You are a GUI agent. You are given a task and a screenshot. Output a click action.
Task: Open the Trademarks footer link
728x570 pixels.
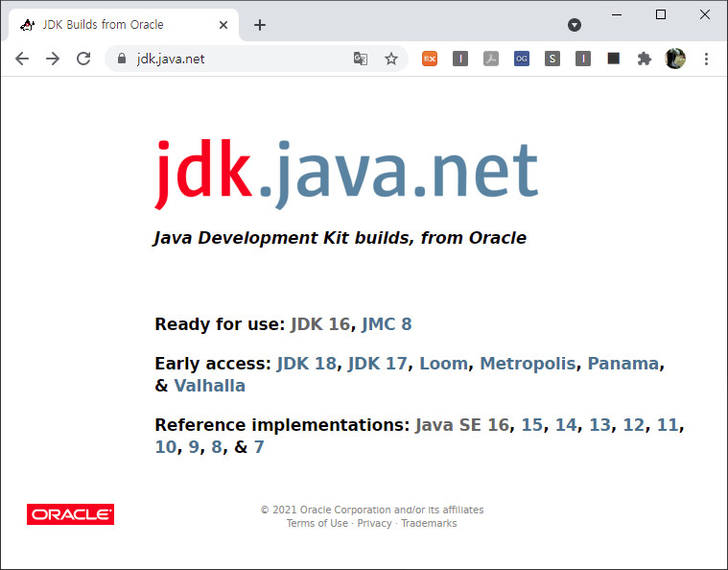click(x=429, y=523)
